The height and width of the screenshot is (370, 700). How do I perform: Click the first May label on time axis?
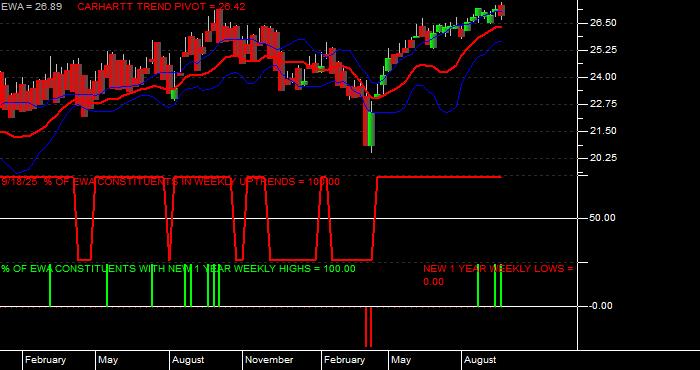108,360
